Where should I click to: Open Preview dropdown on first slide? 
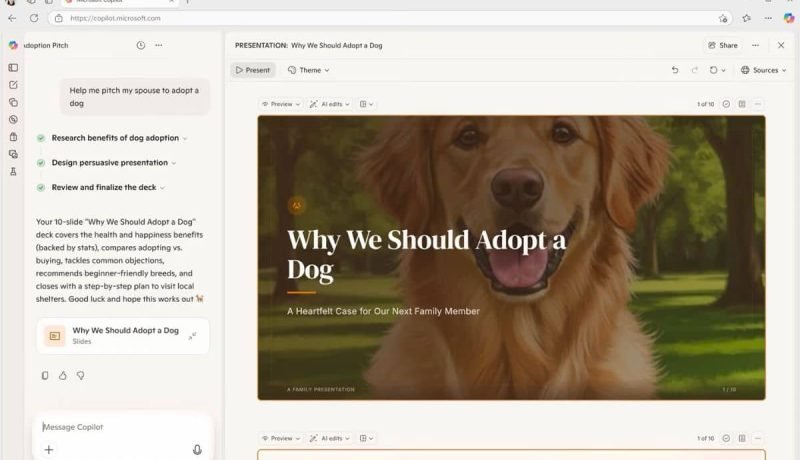281,104
